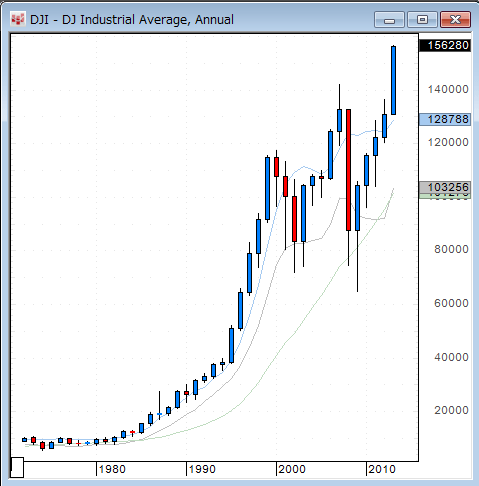Minimize the DJ Industrial Average window
The image size is (479, 486).
[x=389, y=19]
